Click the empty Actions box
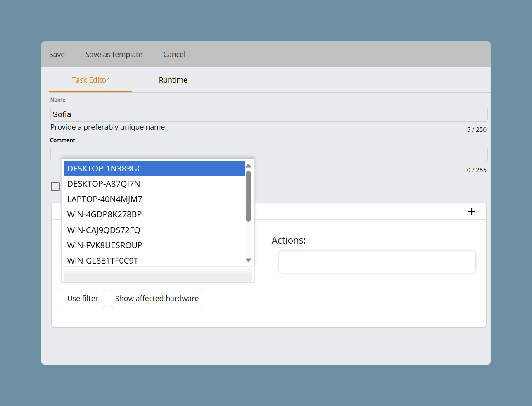Viewport: 532px width, 406px height. pos(377,262)
